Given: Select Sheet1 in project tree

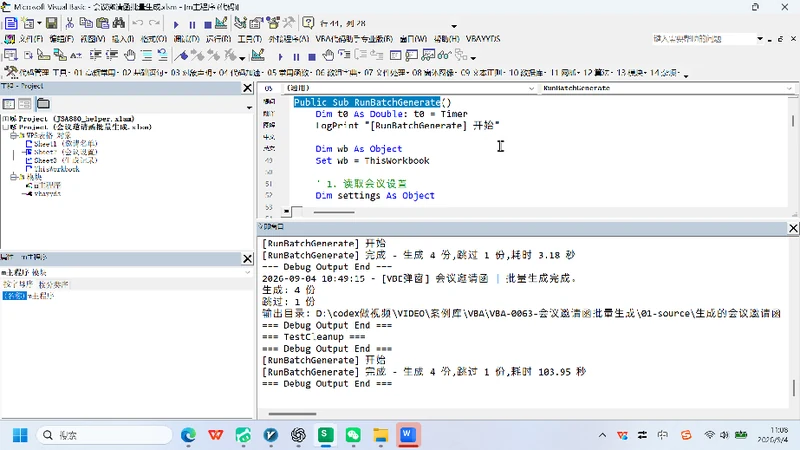Looking at the screenshot, I should (61, 144).
